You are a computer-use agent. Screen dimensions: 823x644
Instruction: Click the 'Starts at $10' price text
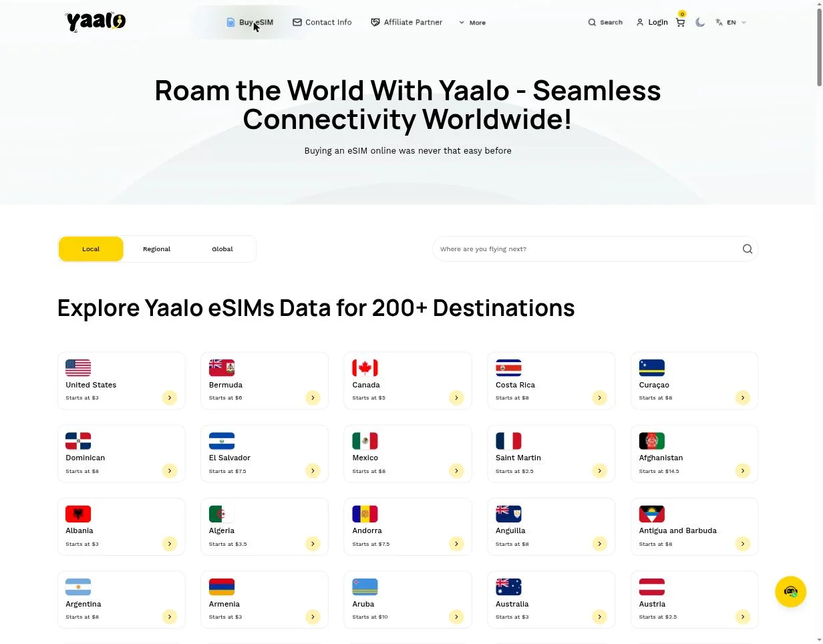370,617
